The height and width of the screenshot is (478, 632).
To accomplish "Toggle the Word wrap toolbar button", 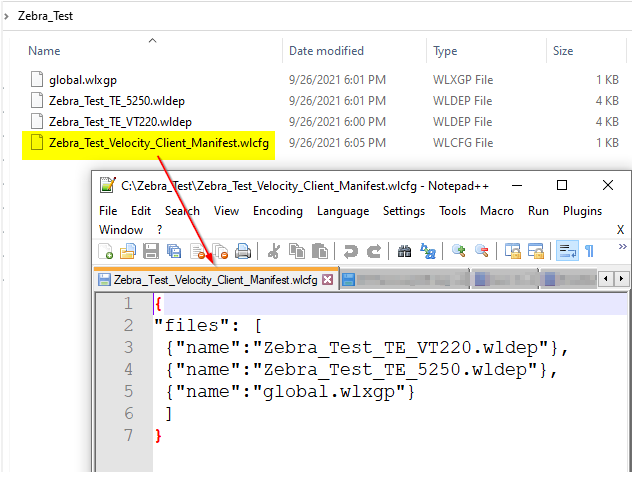I will click(x=567, y=251).
